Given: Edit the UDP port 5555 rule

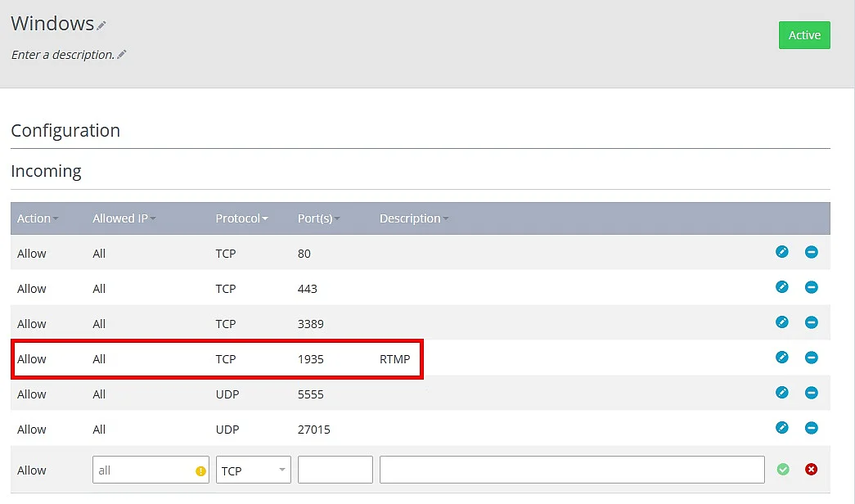Looking at the screenshot, I should (782, 392).
